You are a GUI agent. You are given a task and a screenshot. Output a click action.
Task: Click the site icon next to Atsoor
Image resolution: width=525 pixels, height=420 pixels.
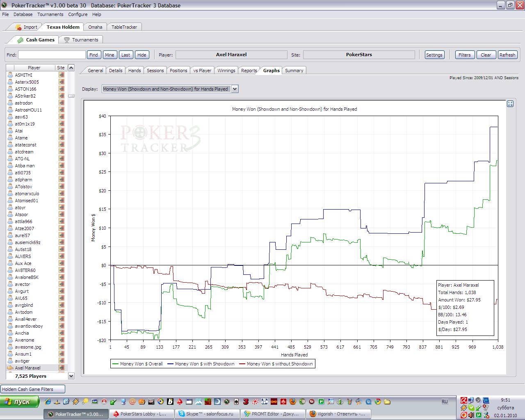[62, 215]
